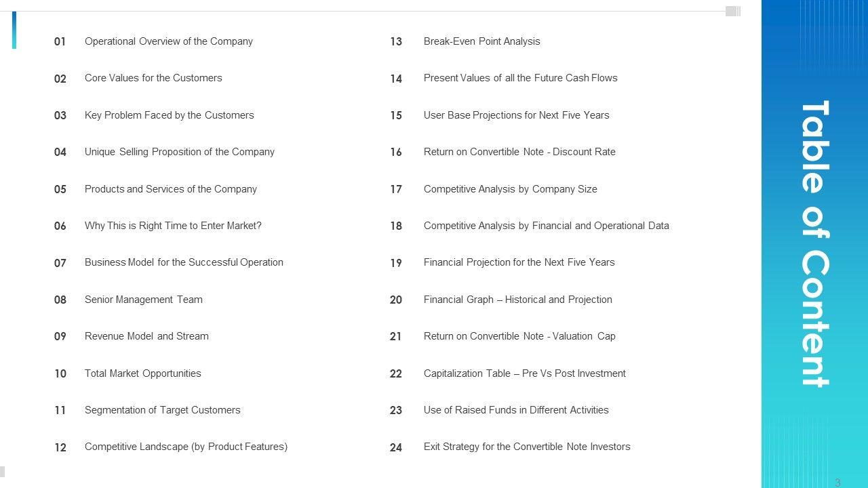Click 'Return on Convertible Note - Discount Rate'
Screen dimensions: 868x488
click(x=519, y=152)
